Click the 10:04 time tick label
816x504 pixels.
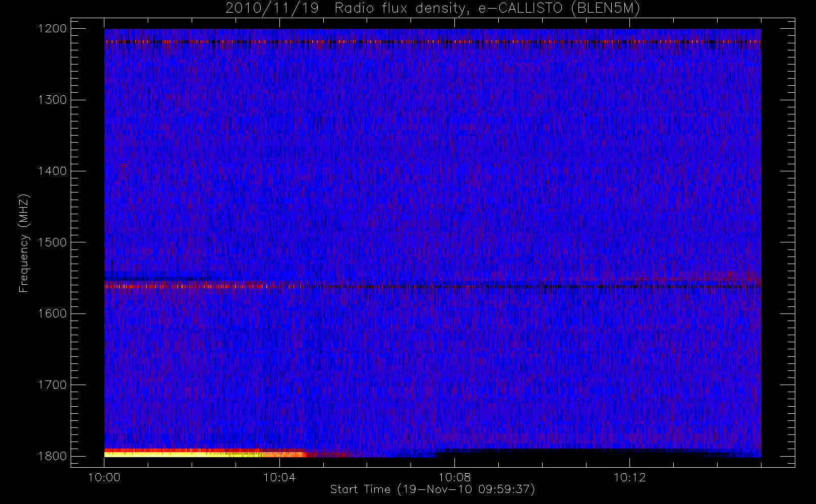tap(279, 477)
